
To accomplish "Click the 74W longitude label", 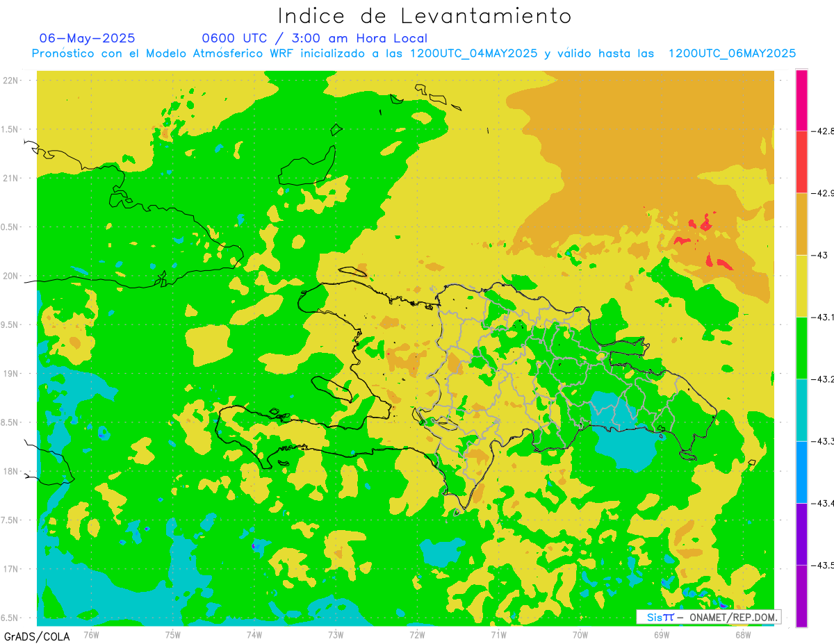I will click(254, 634).
